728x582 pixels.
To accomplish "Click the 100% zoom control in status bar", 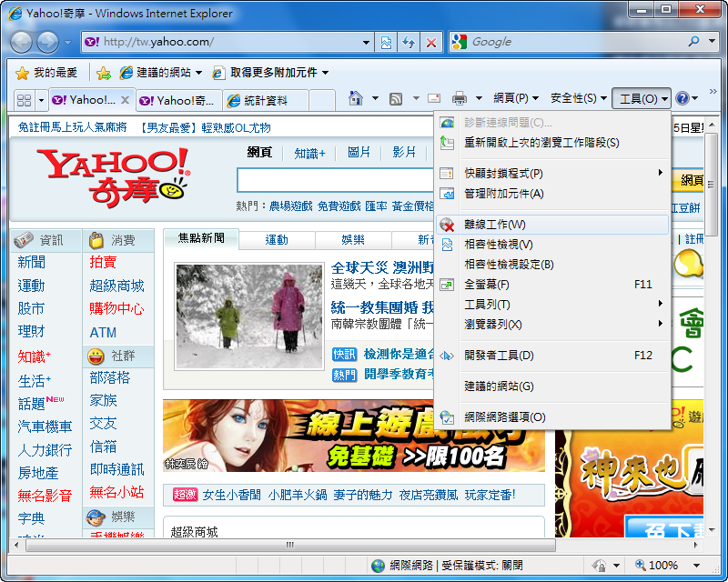I will tap(657, 565).
